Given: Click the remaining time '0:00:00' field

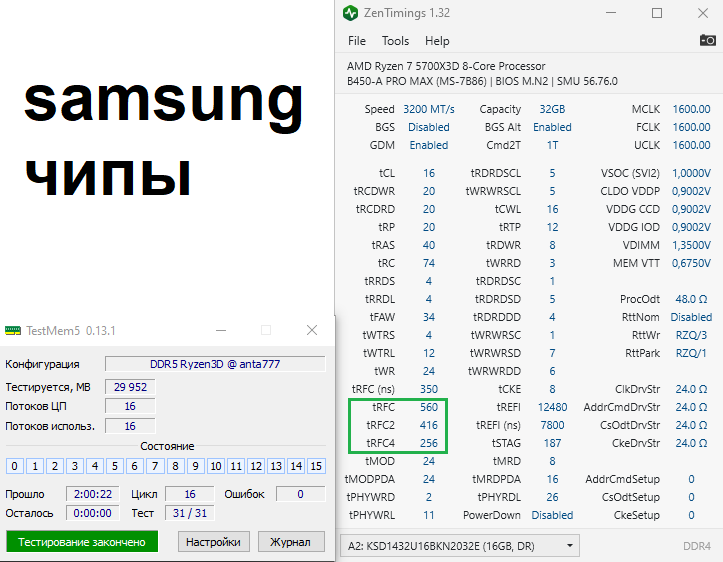Looking at the screenshot, I should click(x=93, y=513).
